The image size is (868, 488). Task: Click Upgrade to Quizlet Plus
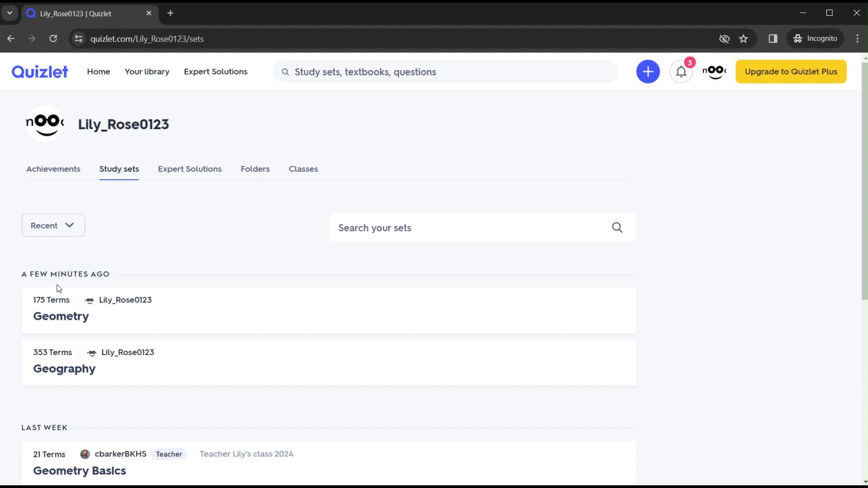coord(791,71)
